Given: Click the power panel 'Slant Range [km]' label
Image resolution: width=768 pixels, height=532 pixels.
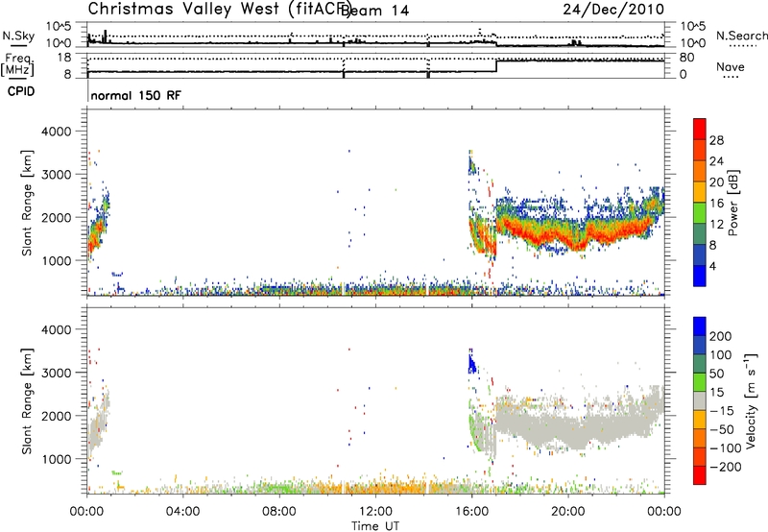Looking at the screenshot, I should pyautogui.click(x=27, y=203).
